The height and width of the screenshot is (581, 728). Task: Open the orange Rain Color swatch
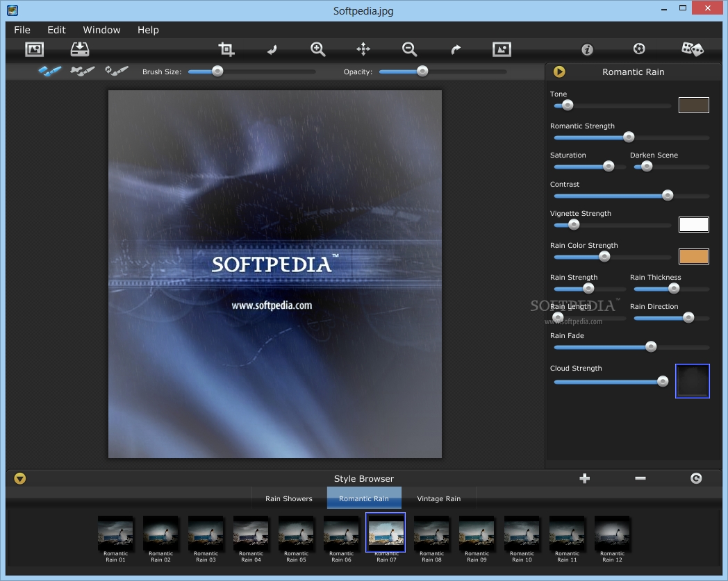[x=694, y=257]
